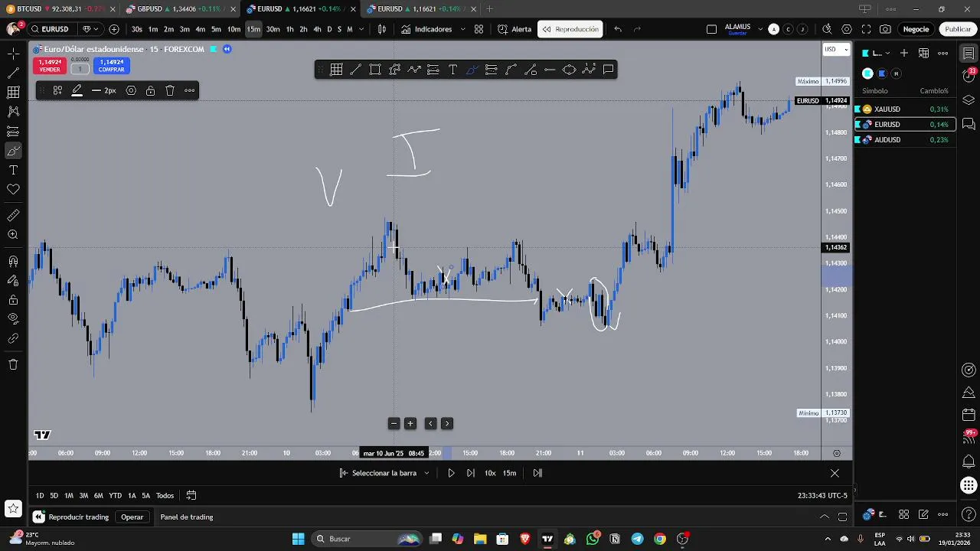The width and height of the screenshot is (980, 551).
Task: Take a chart snapshot with camera icon
Action: click(x=885, y=29)
